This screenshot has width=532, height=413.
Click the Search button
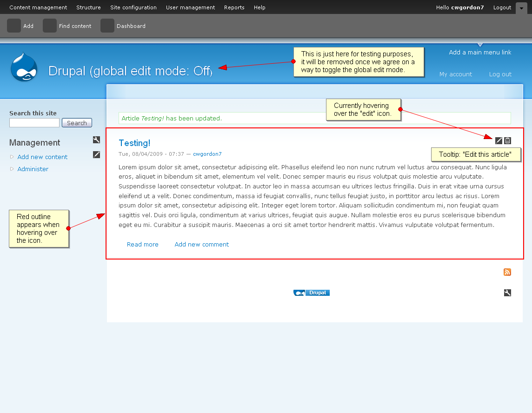click(77, 123)
